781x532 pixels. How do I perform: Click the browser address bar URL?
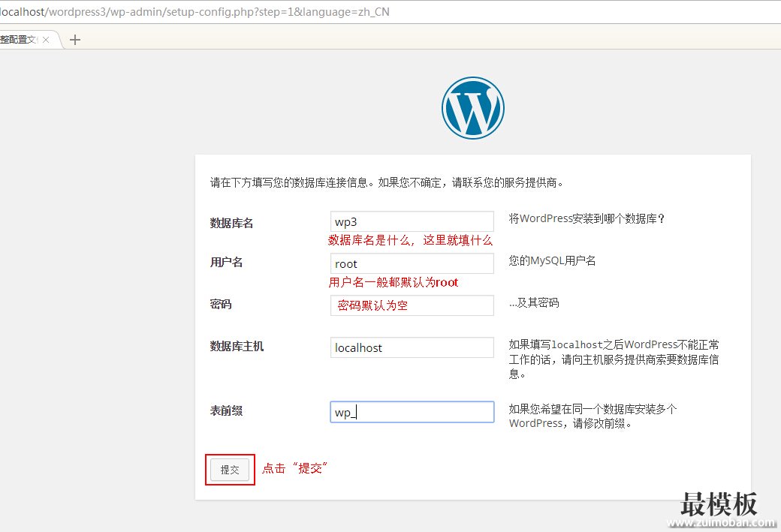pyautogui.click(x=194, y=12)
